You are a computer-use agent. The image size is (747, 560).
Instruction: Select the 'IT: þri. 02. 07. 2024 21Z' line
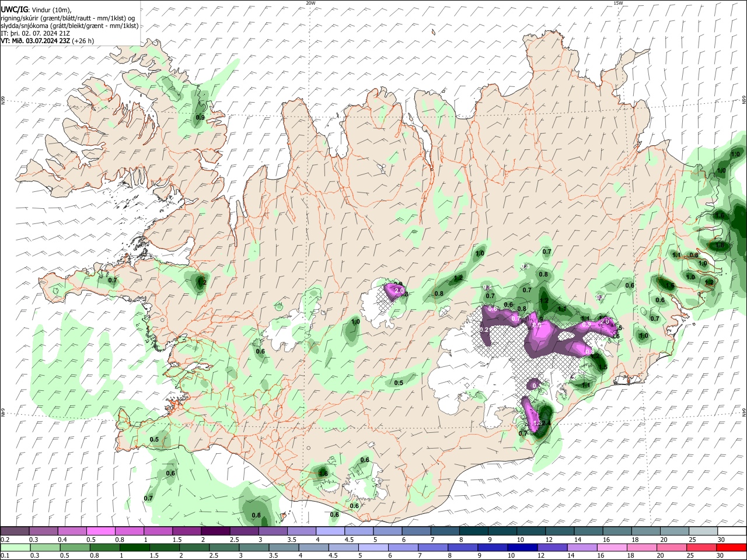[x=36, y=33]
